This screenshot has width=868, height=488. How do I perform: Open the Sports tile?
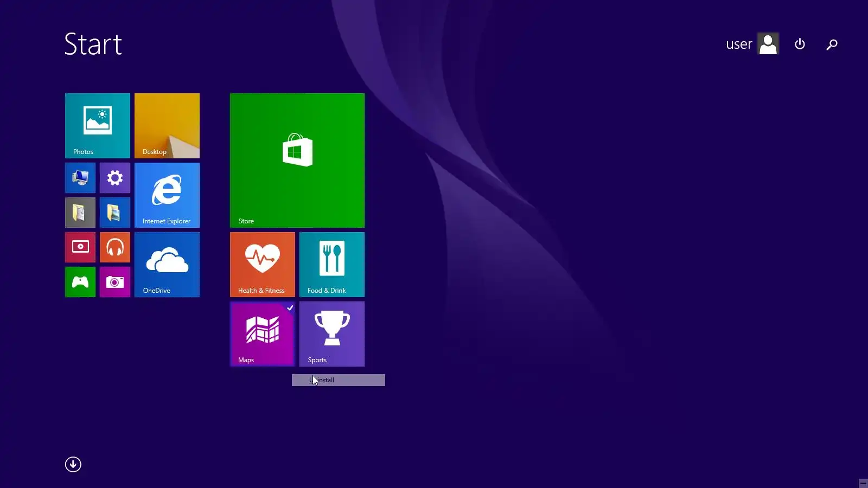tap(332, 334)
